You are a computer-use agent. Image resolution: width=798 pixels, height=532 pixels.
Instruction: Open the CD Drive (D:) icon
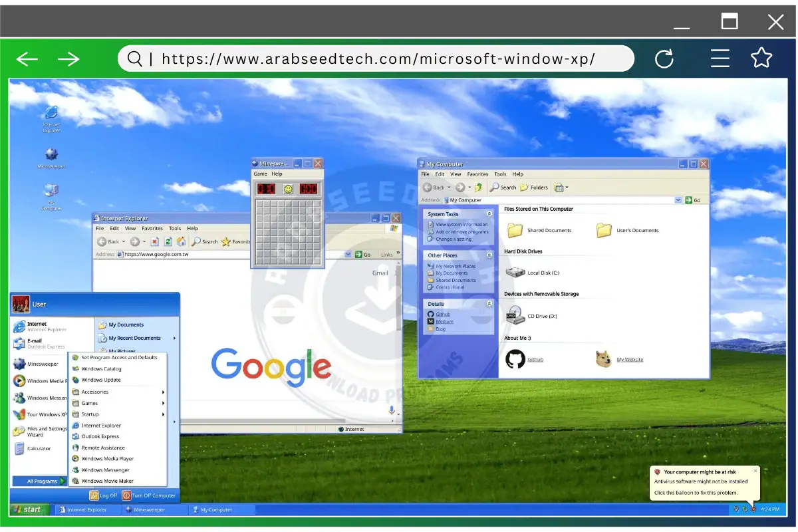(515, 315)
